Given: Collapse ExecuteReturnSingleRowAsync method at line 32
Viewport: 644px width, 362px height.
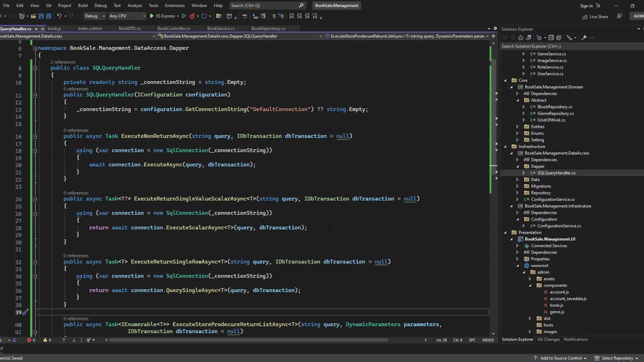Looking at the screenshot, I should click(36, 262).
